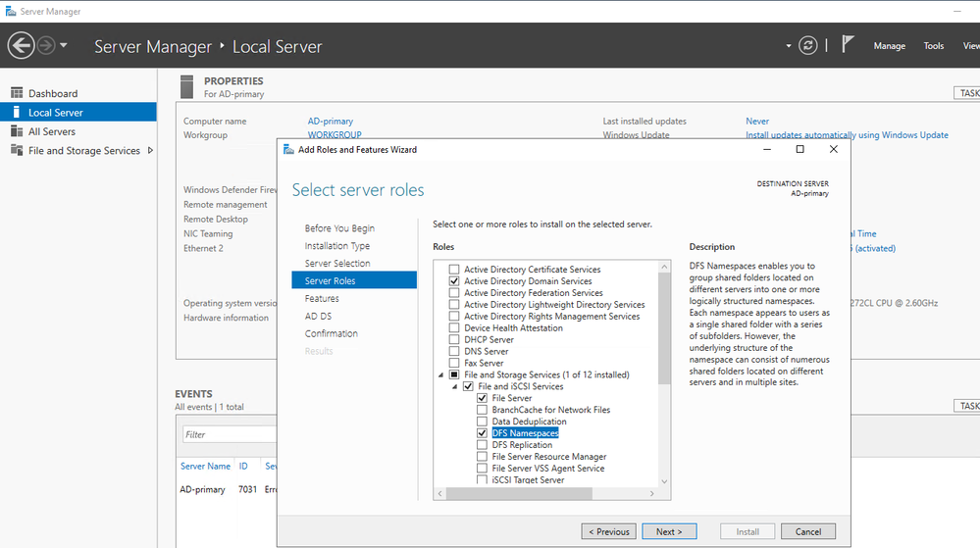Click roles list scroll left arrow
This screenshot has height=548, width=980.
[440, 494]
